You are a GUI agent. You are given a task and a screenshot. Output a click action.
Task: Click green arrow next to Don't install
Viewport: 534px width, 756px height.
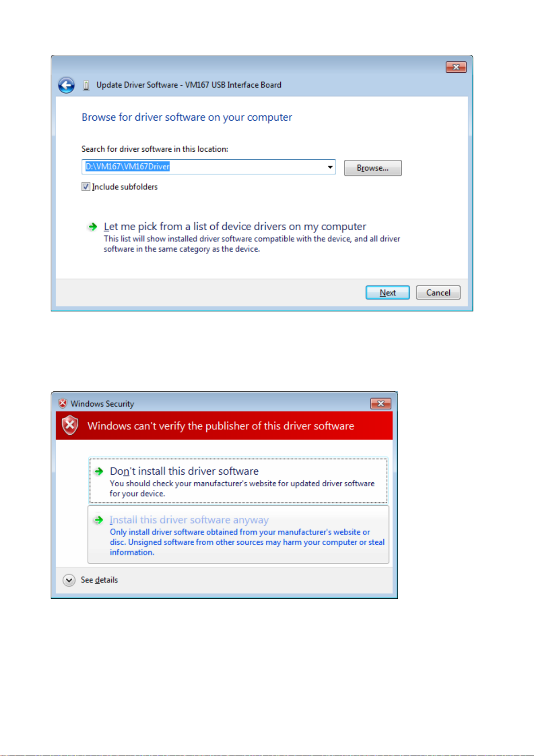point(99,471)
